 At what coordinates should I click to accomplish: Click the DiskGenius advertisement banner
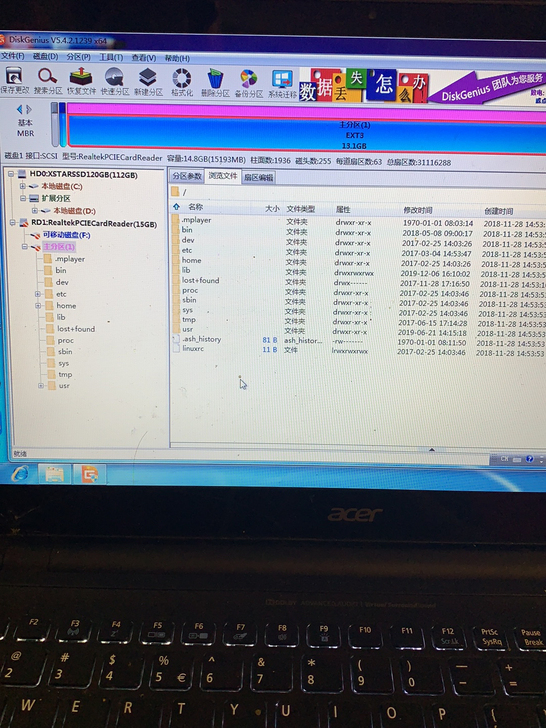click(422, 87)
